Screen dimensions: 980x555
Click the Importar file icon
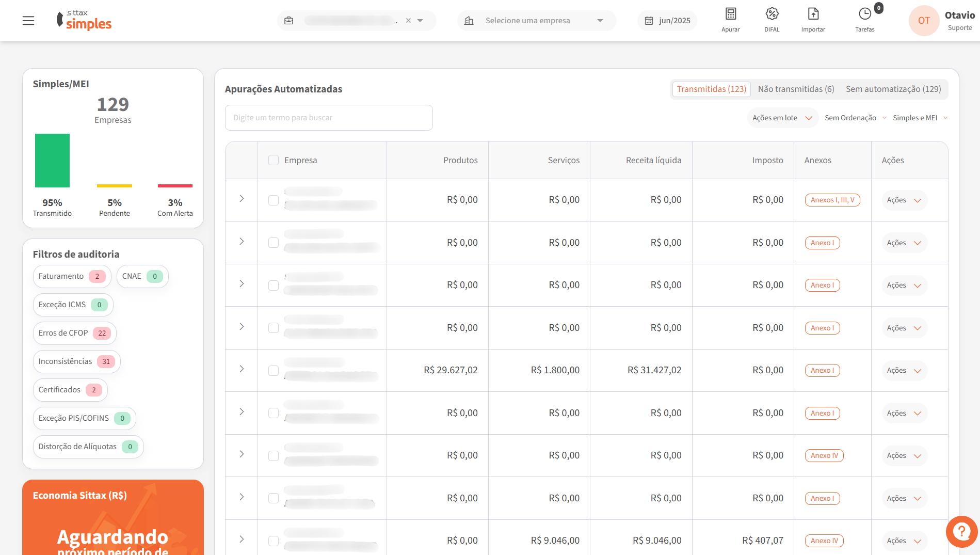(813, 14)
